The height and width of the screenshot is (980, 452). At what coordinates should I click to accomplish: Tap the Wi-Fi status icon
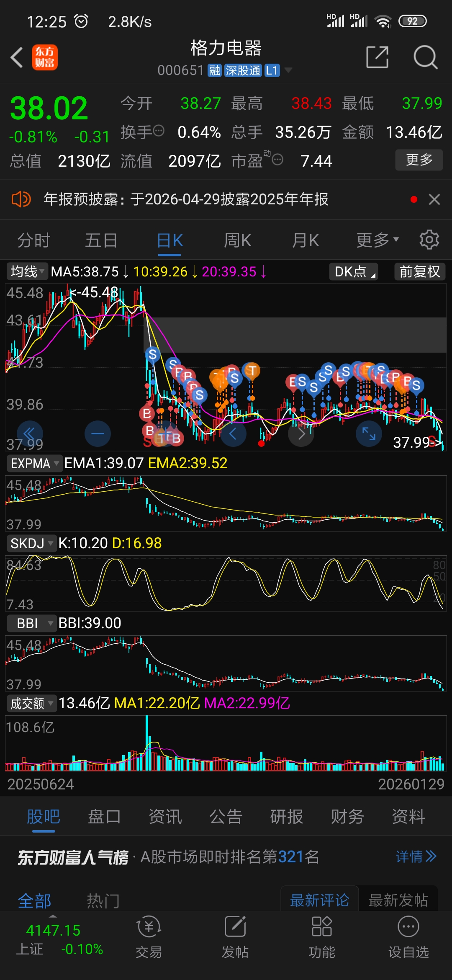tap(383, 21)
